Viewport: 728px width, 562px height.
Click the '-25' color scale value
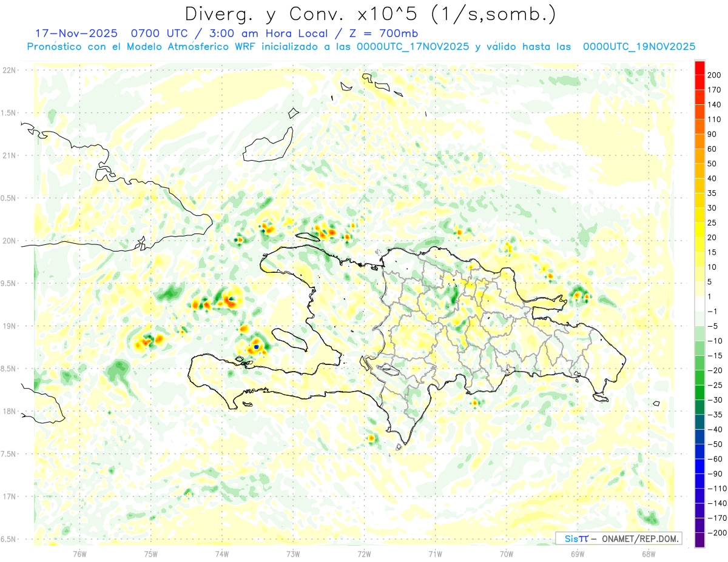[x=715, y=386]
